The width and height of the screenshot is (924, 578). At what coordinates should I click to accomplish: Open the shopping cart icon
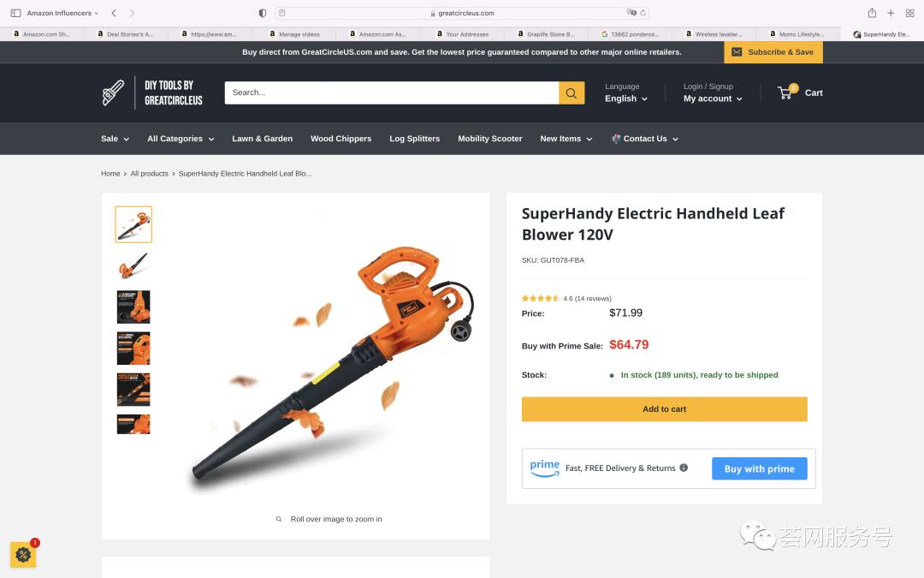(785, 92)
